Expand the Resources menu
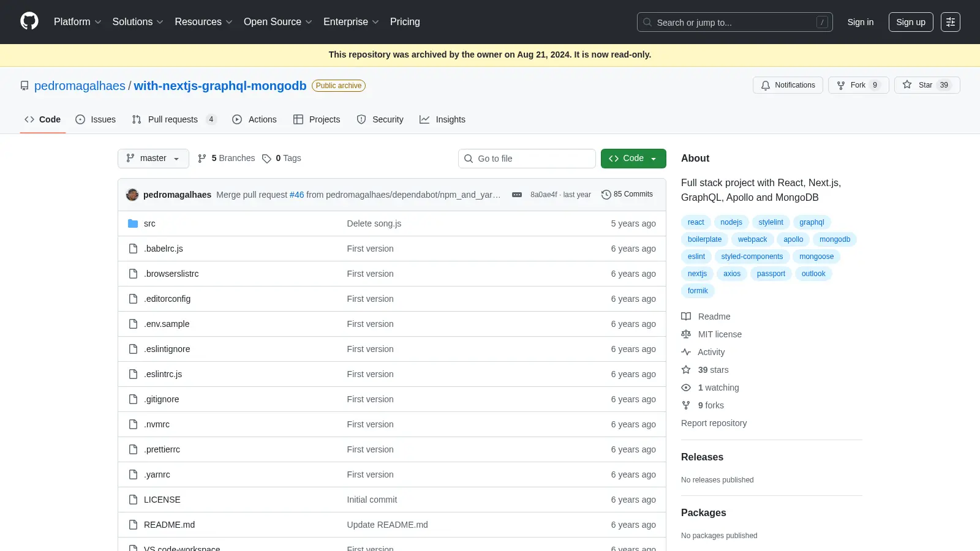Screen dimensions: 980x551 [203, 22]
